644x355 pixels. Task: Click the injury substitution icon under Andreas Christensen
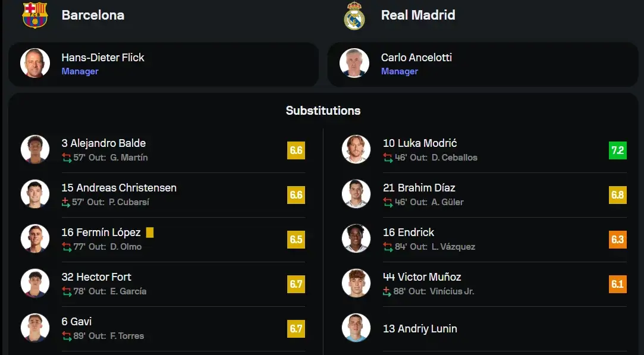66,202
